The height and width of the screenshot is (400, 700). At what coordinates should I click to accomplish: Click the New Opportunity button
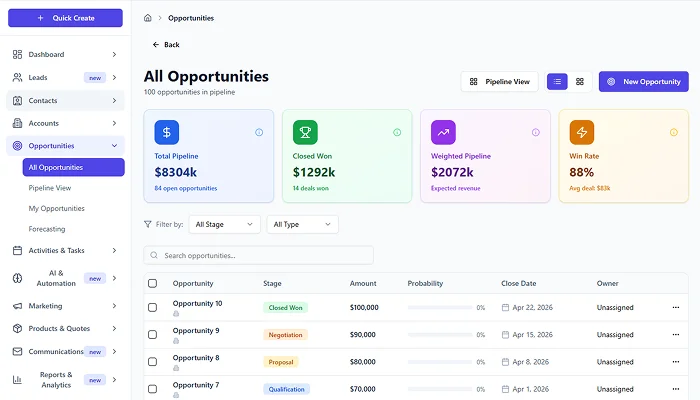[643, 81]
